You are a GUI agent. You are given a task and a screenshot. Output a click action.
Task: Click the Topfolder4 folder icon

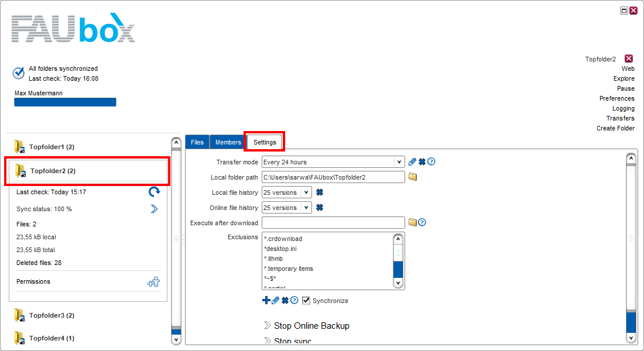pos(19,338)
